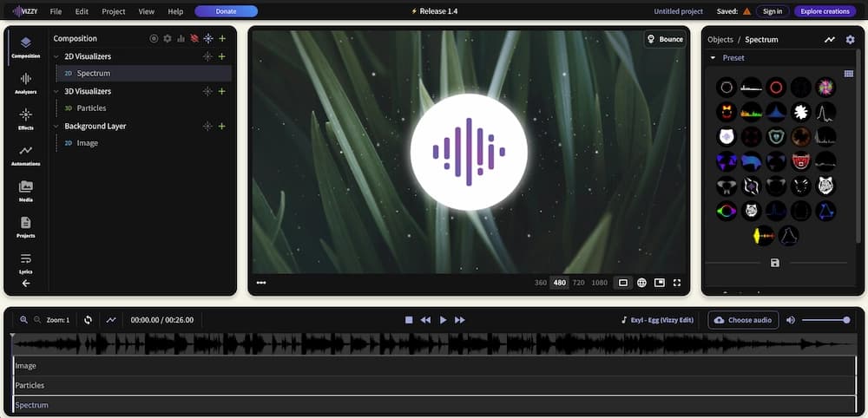Select the Spectrum object in composition tree
Viewport: 868px width, 418px height.
pos(144,74)
